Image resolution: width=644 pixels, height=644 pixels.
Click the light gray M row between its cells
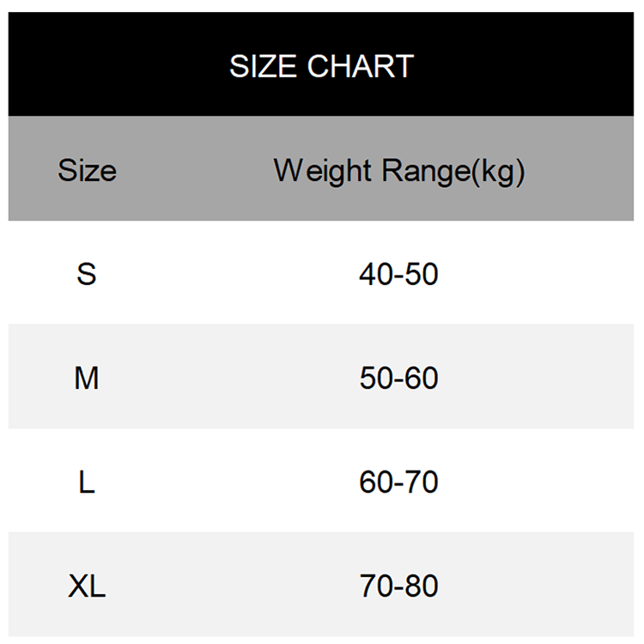click(x=223, y=378)
